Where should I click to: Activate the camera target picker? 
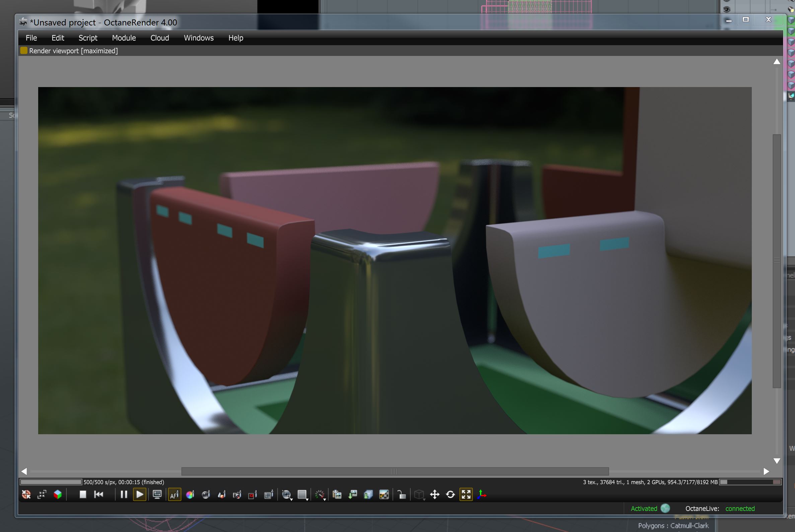point(237,495)
